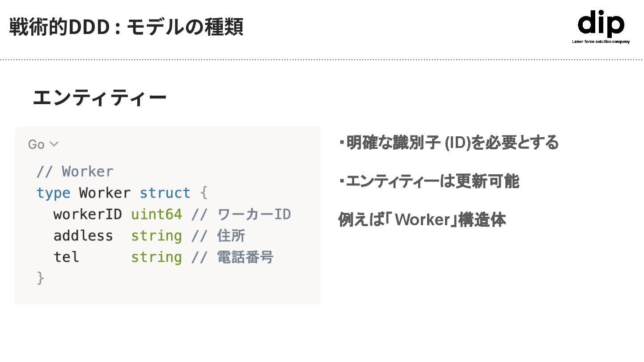
Task: Click the "type" keyword in the code
Action: click(x=53, y=193)
